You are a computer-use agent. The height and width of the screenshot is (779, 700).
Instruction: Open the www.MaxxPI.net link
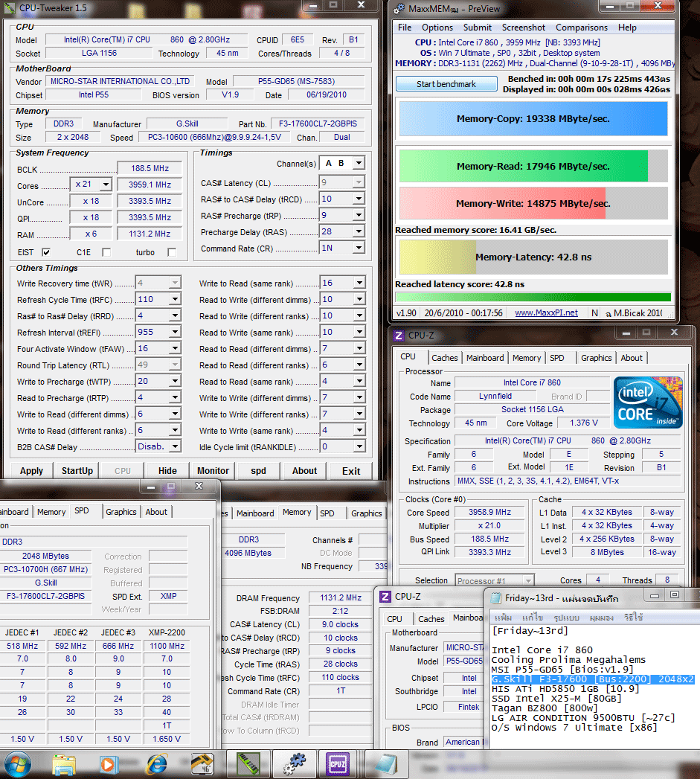tap(546, 313)
